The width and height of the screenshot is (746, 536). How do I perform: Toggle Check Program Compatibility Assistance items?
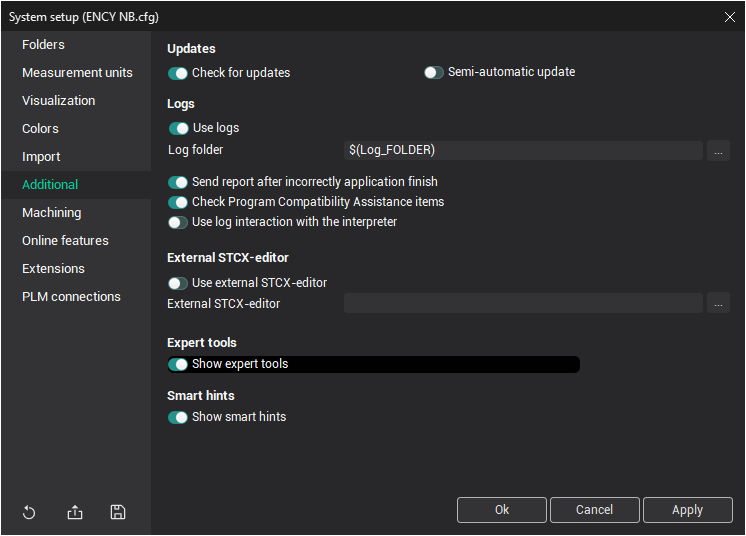click(179, 202)
